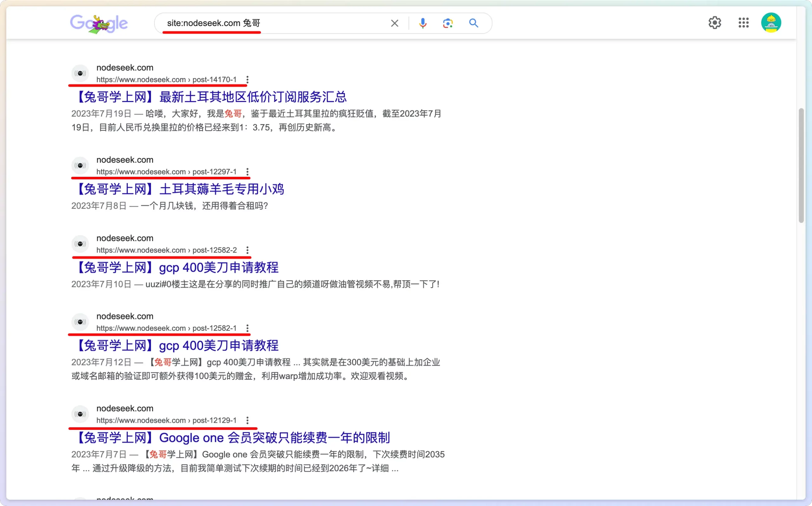Open result 最新土耳其地区低价订阅服务汇总
812x506 pixels.
(x=209, y=97)
